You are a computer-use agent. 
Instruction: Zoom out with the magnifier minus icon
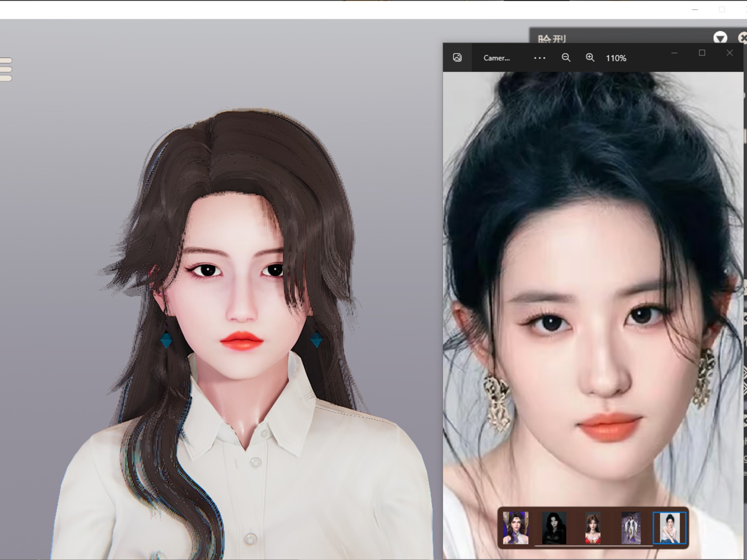click(x=566, y=58)
